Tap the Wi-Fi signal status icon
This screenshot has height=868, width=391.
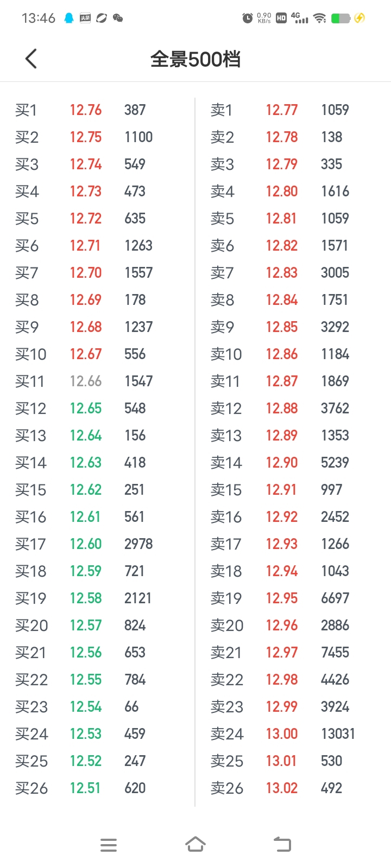pyautogui.click(x=320, y=18)
